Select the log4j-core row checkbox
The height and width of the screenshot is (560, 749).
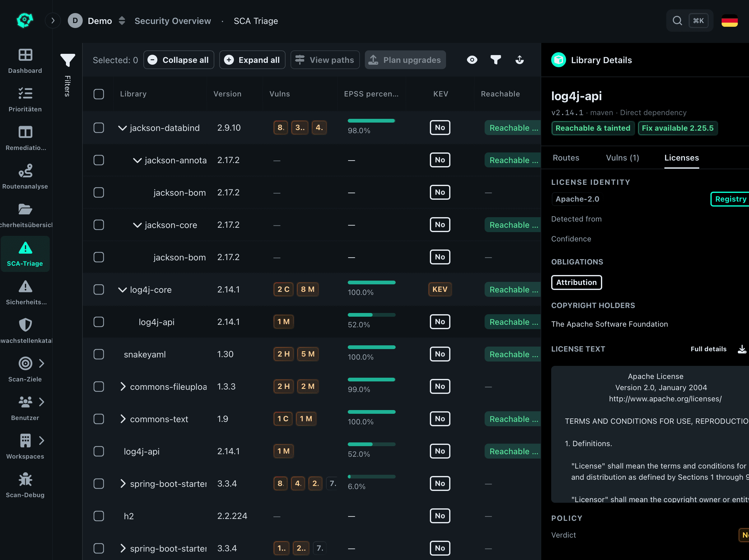pyautogui.click(x=99, y=290)
